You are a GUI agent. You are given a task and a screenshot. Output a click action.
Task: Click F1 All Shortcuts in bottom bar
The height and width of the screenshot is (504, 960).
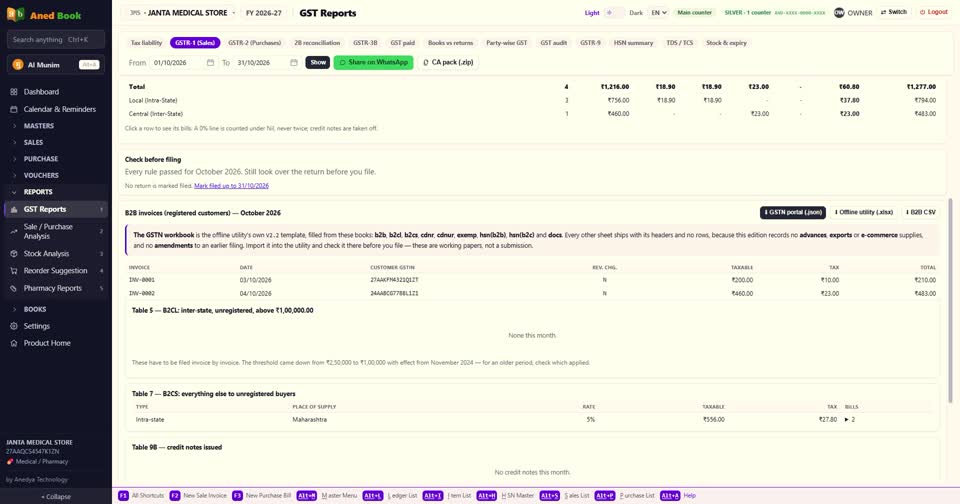pos(141,496)
